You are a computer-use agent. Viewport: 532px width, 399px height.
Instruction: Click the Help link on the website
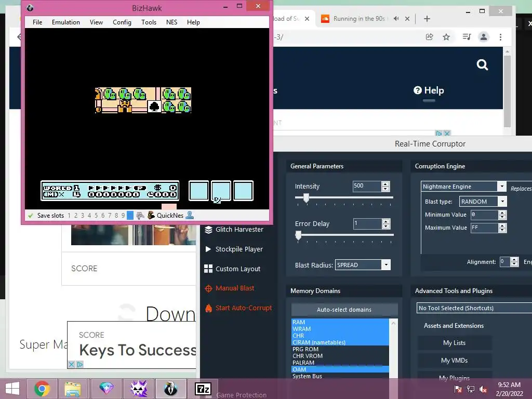(x=429, y=90)
